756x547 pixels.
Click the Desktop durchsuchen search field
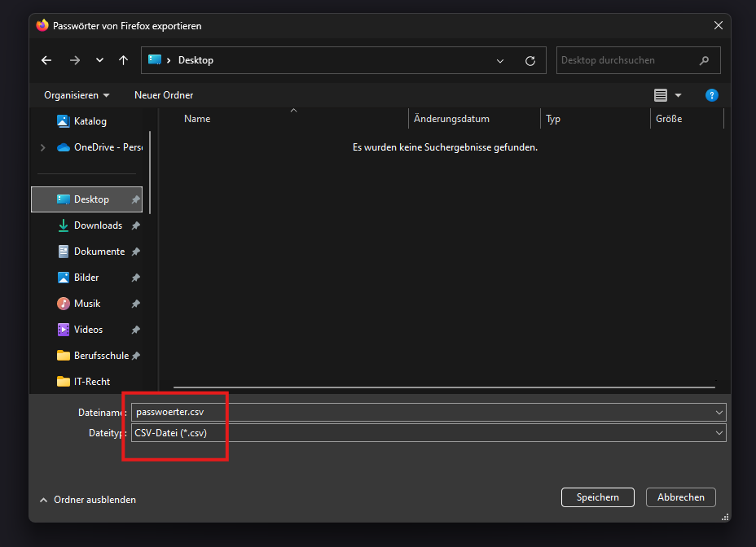[627, 60]
